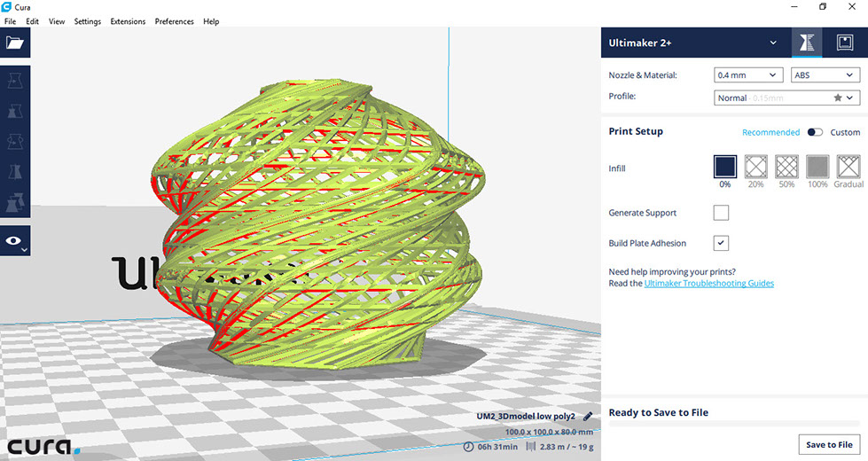
Task: Click the model dimensions text 100.0 x 100.0 x 80.0 mm
Action: (x=549, y=432)
